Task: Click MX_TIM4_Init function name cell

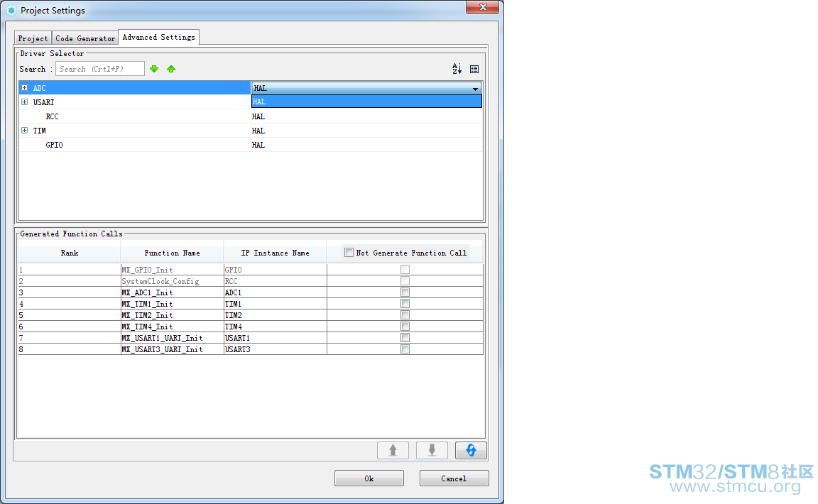Action: point(172,327)
